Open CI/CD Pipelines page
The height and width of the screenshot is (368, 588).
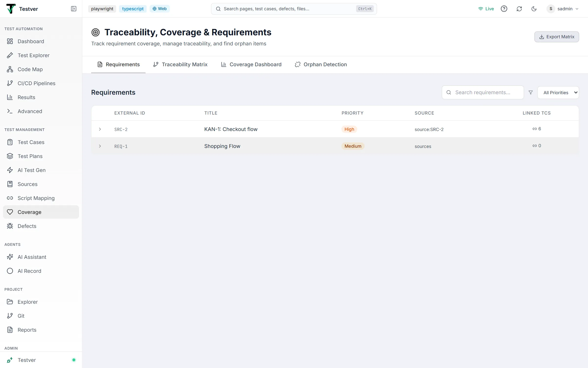[x=41, y=83]
